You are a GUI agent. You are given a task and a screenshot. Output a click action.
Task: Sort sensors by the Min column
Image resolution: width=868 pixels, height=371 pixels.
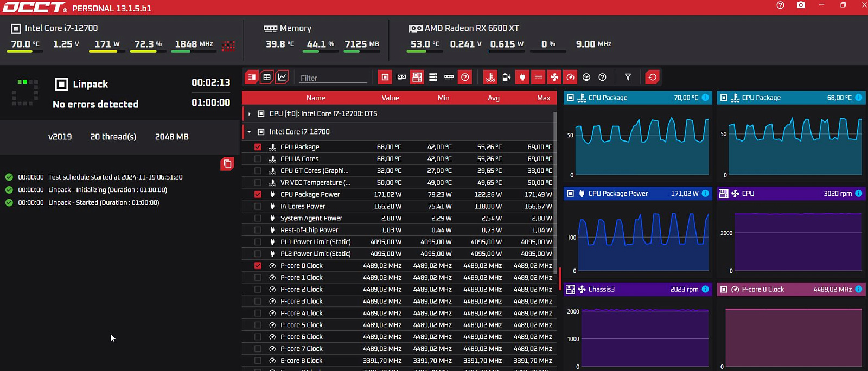pyautogui.click(x=443, y=98)
